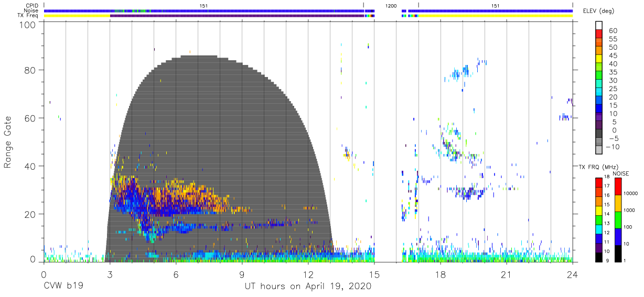Click the "13" TX frequency tick label

pos(607,223)
